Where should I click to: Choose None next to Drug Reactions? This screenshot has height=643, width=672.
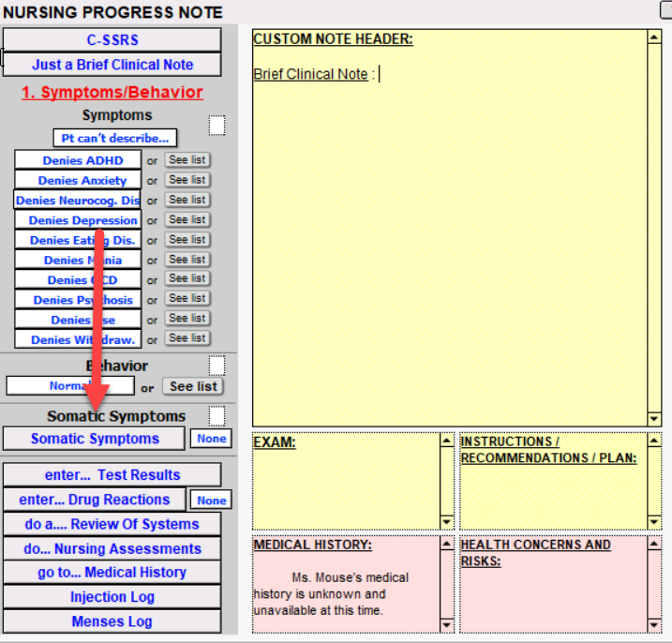coord(211,501)
